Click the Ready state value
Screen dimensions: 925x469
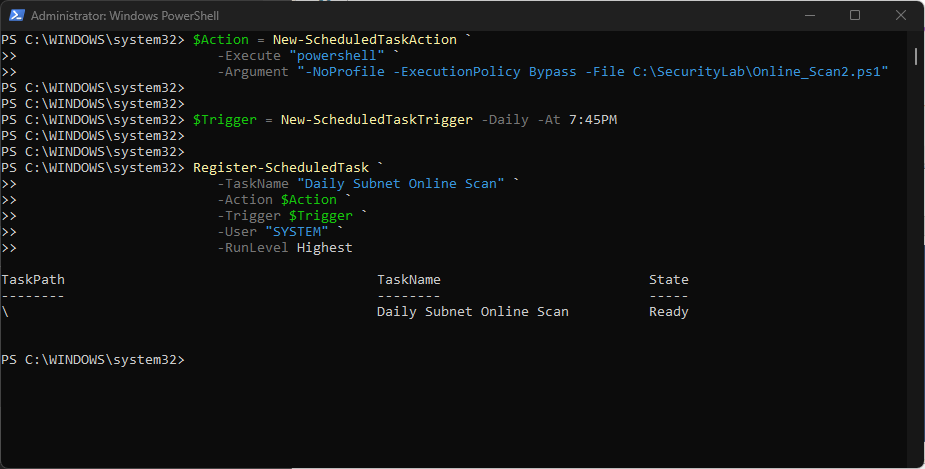point(669,311)
